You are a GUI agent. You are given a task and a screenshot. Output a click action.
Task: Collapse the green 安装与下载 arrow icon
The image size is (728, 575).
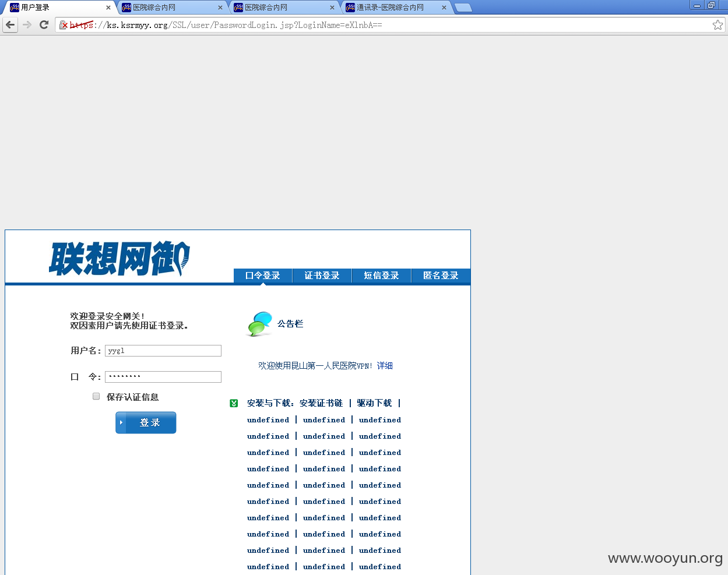(x=234, y=403)
